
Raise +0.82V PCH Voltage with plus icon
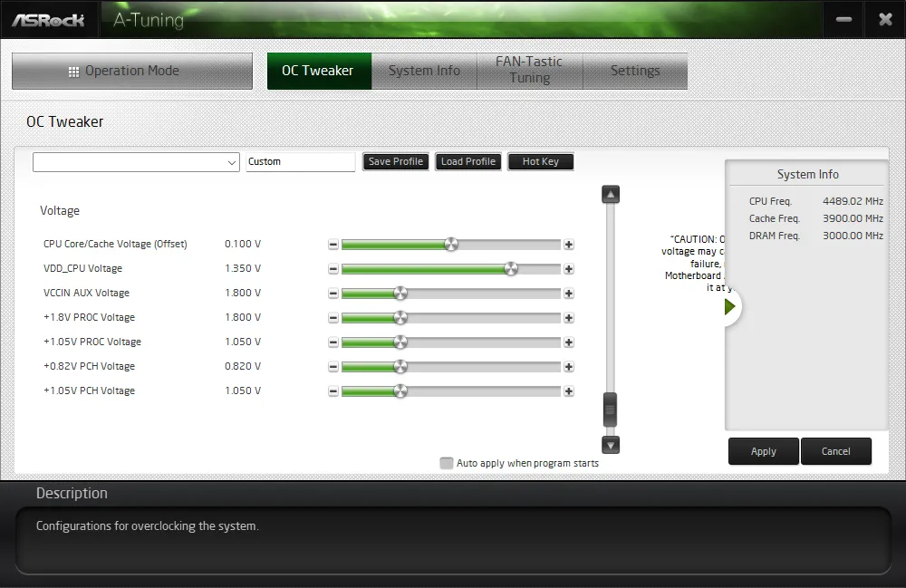[569, 367]
